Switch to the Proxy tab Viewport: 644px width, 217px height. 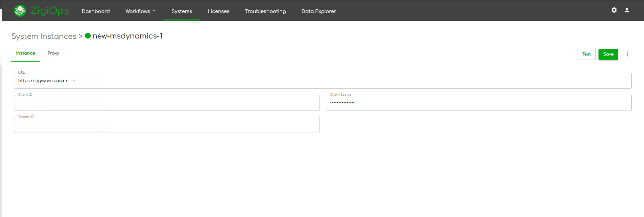click(x=53, y=53)
